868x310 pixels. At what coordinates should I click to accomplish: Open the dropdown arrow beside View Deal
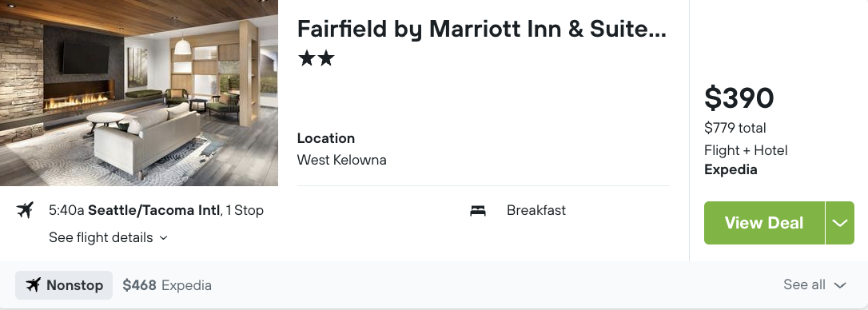click(x=840, y=223)
